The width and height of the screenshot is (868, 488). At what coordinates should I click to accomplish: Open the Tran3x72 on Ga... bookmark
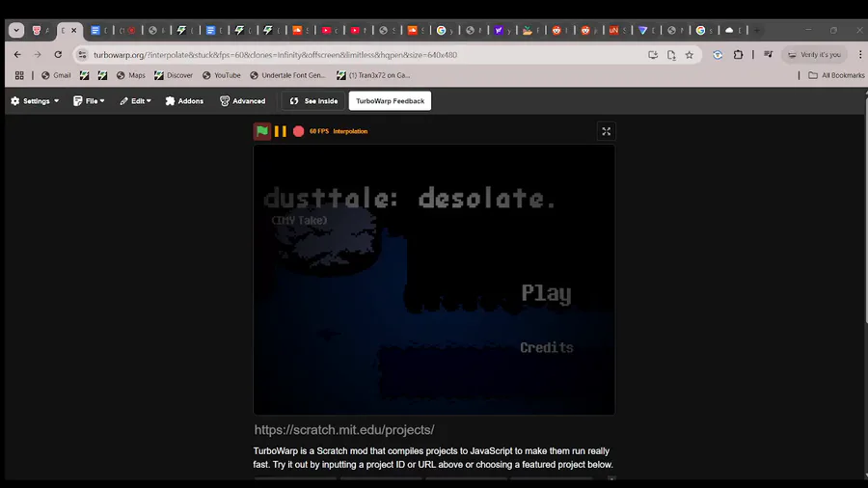coord(373,75)
